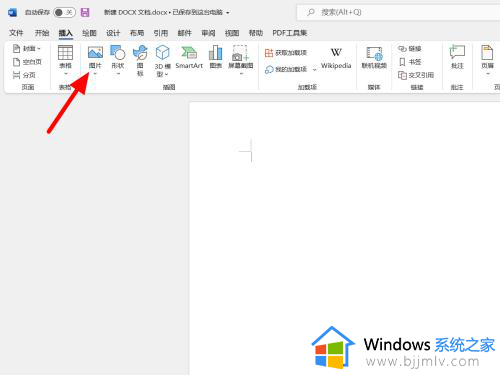Switch to the 审阅 (Review) tab
Screen dimensions: 500x375
[208, 33]
